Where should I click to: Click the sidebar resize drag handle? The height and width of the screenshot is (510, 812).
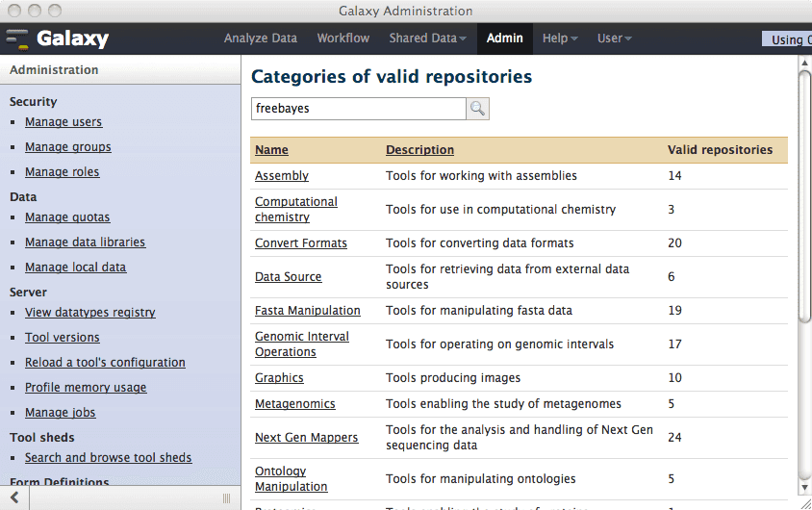point(227,497)
